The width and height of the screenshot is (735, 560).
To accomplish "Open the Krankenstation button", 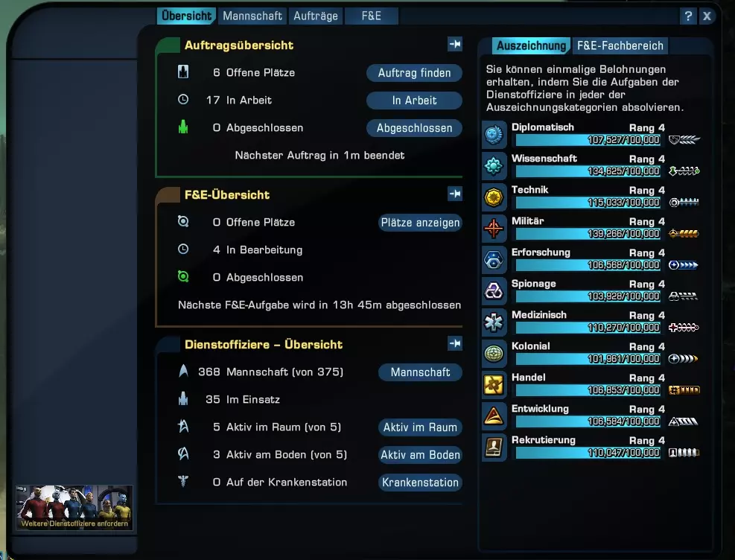I will click(420, 483).
